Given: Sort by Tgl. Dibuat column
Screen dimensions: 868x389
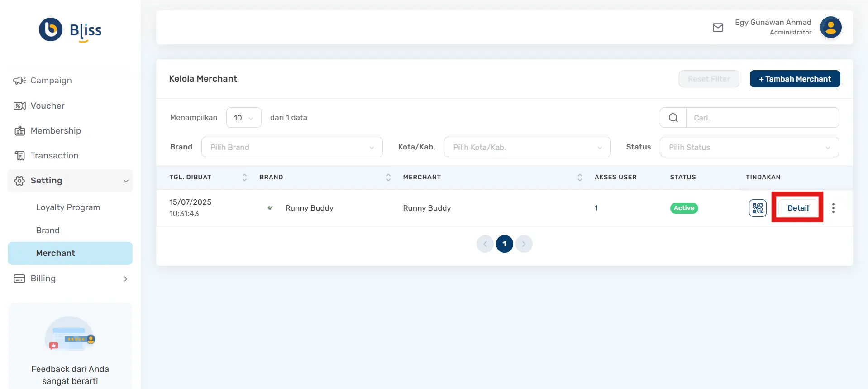Looking at the screenshot, I should click(244, 178).
